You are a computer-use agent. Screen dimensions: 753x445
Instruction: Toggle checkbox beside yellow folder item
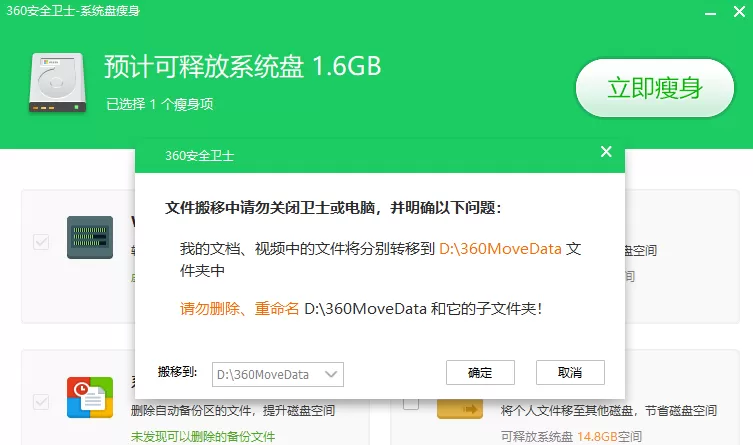pyautogui.click(x=411, y=404)
